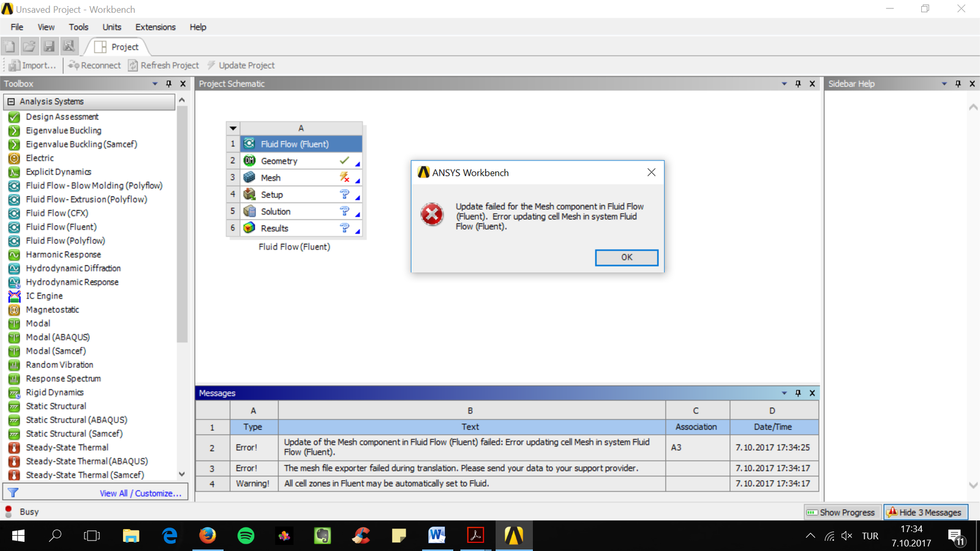Select the Geometry cell in system A
This screenshot has height=551, width=980.
tap(301, 161)
